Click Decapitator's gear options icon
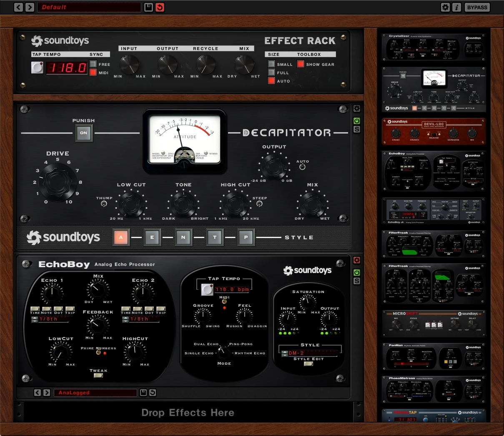The width and height of the screenshot is (504, 436). click(x=357, y=109)
